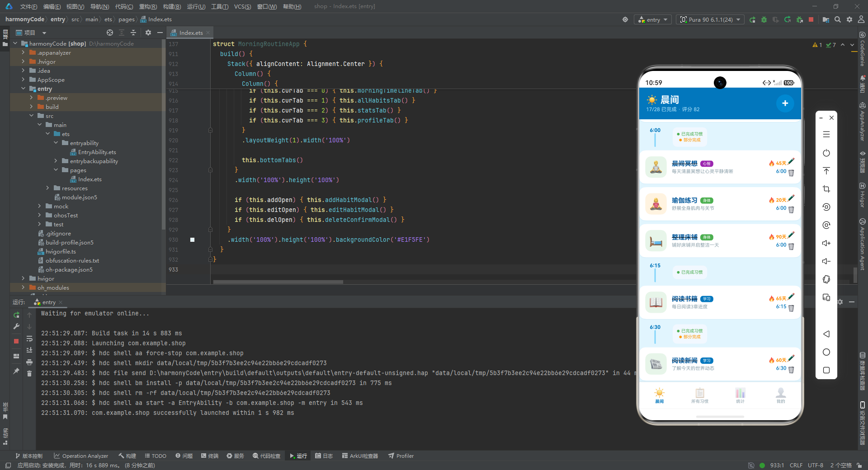Screen dimensions: 868x470
Task: Toggle scroll to end in Run console
Action: (x=29, y=350)
